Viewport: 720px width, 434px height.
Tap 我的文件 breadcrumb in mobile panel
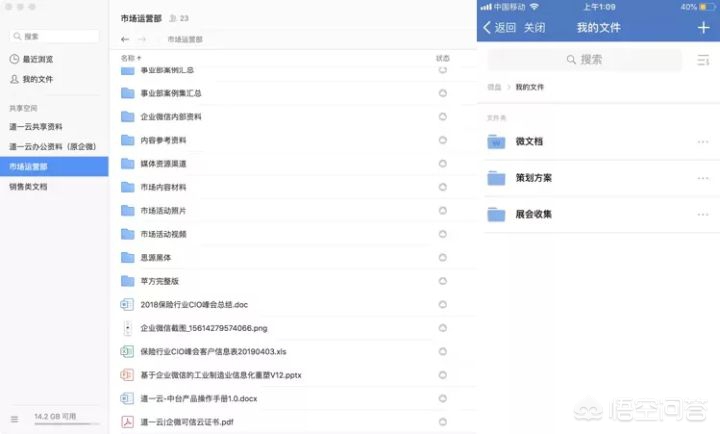(x=529, y=87)
